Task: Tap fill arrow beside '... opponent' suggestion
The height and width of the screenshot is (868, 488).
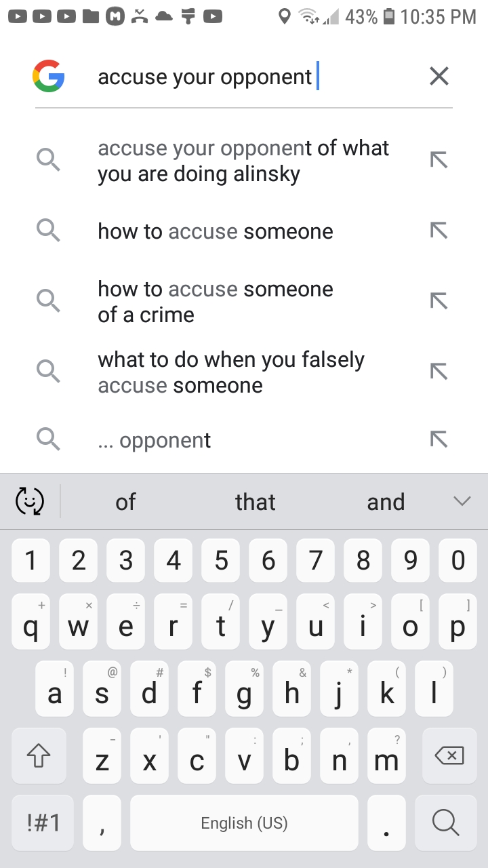Action: coord(439,439)
